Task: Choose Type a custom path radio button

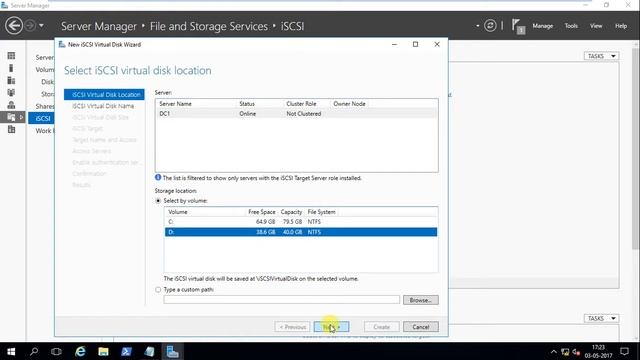Action: click(158, 289)
